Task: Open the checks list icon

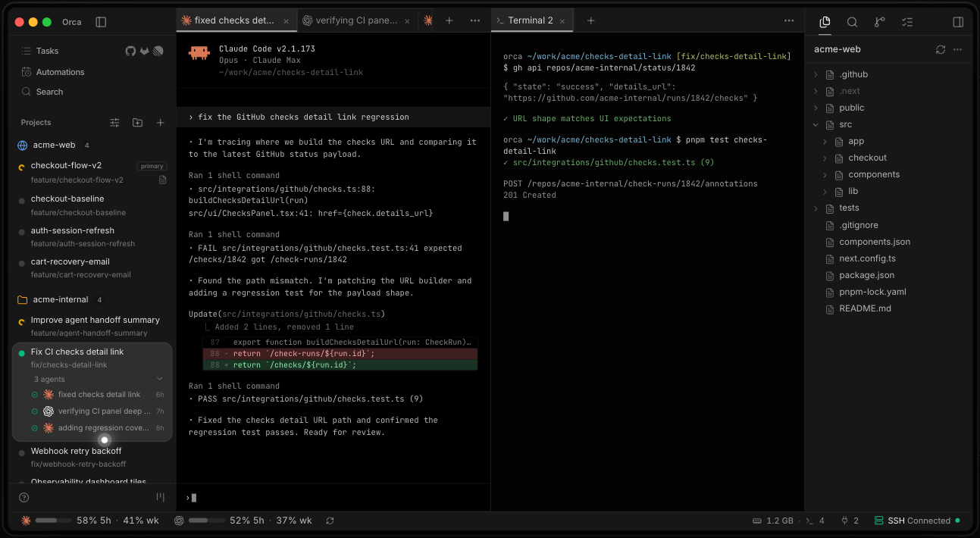Action: coord(907,22)
